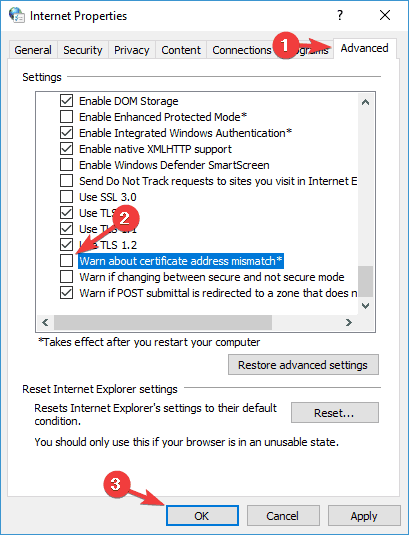This screenshot has height=535, width=409.
Task: Click Restore advanced settings button
Action: (x=303, y=365)
